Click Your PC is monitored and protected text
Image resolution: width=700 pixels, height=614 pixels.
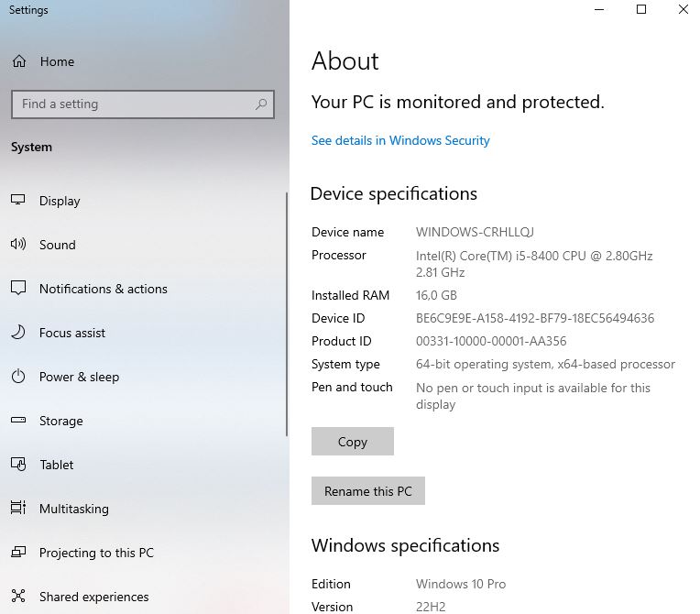coord(457,103)
